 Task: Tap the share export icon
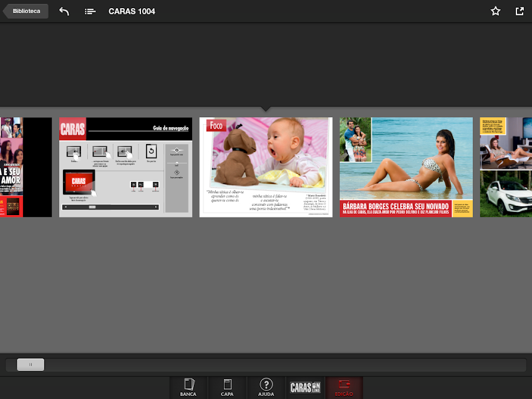pyautogui.click(x=520, y=11)
